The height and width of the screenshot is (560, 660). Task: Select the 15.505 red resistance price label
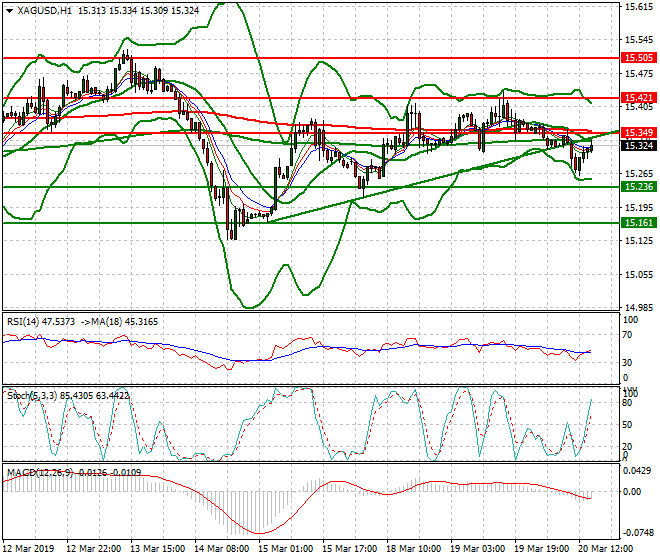639,58
